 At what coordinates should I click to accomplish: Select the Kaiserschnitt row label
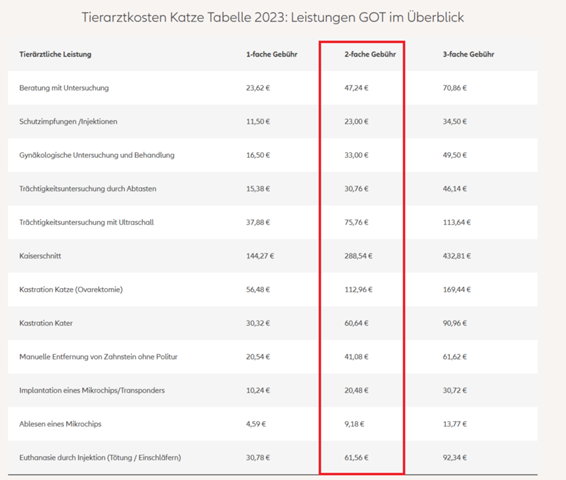pyautogui.click(x=40, y=256)
